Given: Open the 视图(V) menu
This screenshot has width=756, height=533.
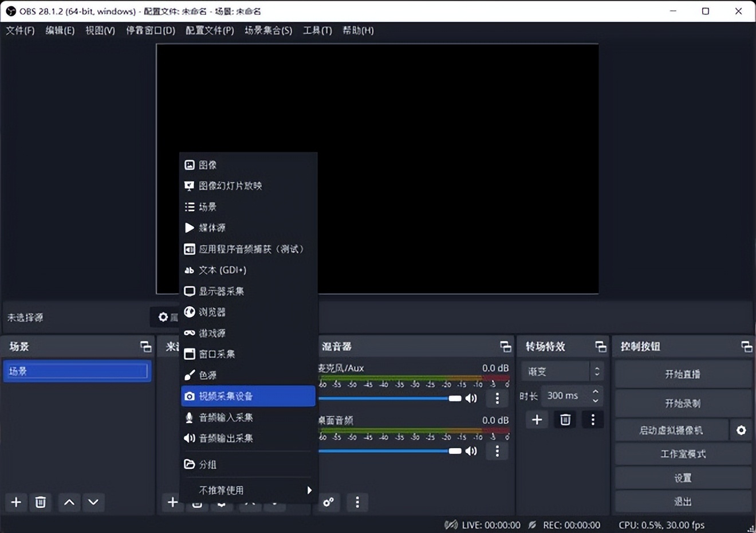Looking at the screenshot, I should tap(100, 30).
